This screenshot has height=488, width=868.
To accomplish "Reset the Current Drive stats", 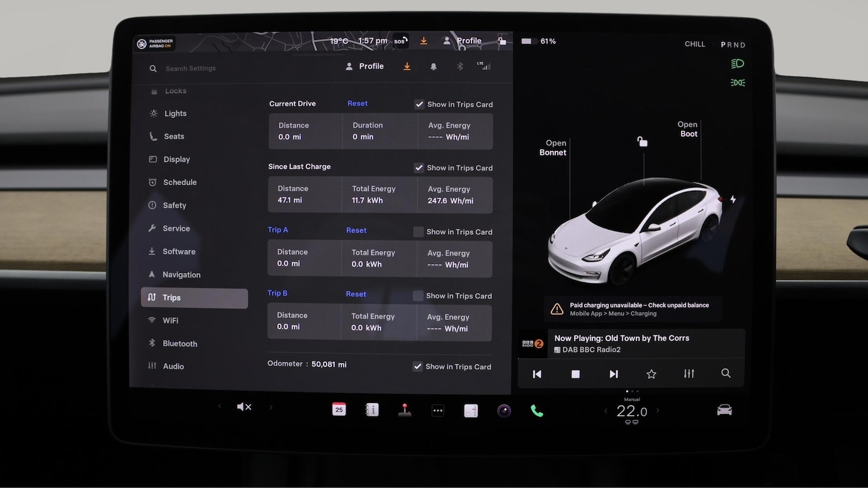I will [357, 103].
